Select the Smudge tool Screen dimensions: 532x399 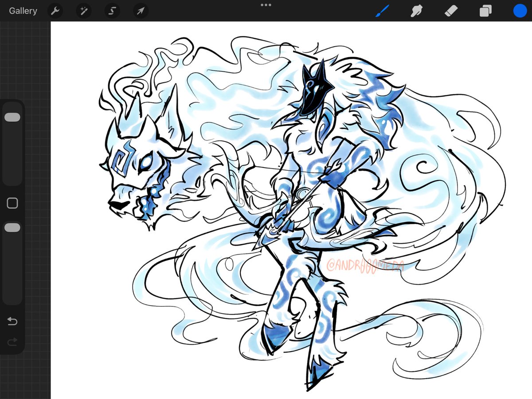point(416,11)
